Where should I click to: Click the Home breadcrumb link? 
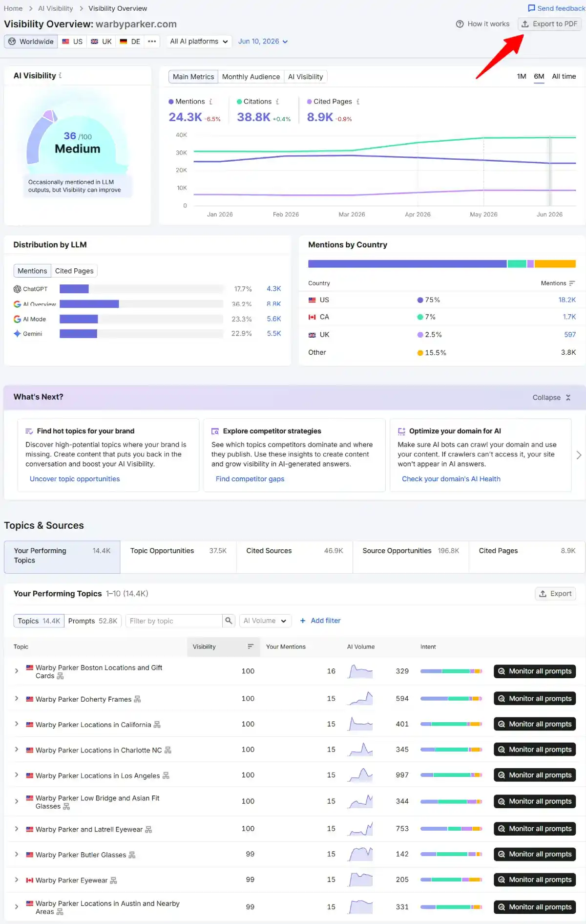tap(13, 8)
